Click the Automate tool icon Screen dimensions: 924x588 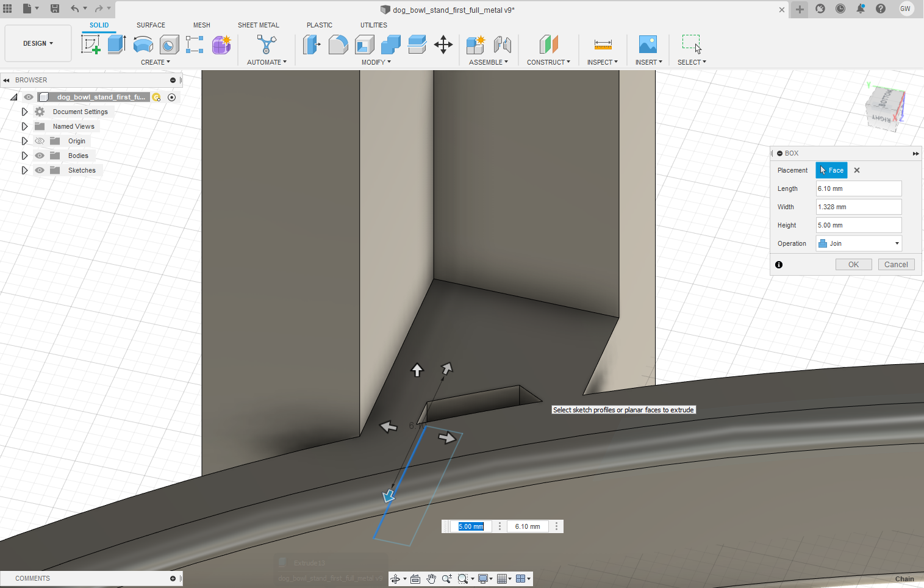point(267,45)
